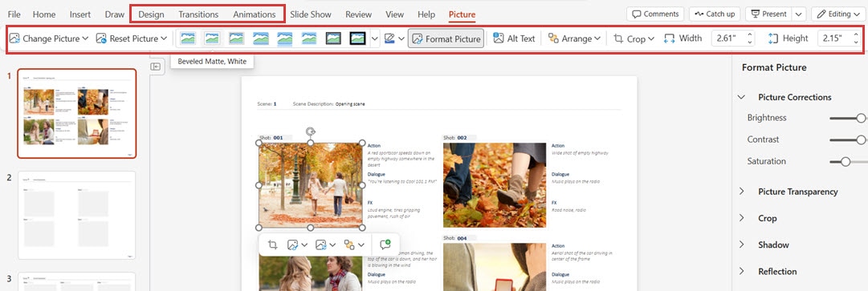This screenshot has width=868, height=291.
Task: Expand the Crop section in Format Picture
Action: click(x=741, y=218)
